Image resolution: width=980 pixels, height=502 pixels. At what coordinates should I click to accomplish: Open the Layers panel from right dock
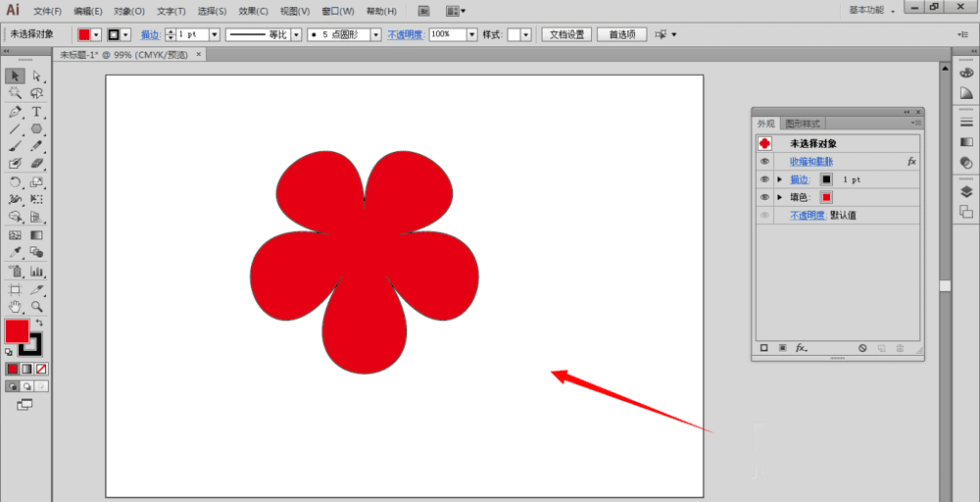(x=966, y=192)
